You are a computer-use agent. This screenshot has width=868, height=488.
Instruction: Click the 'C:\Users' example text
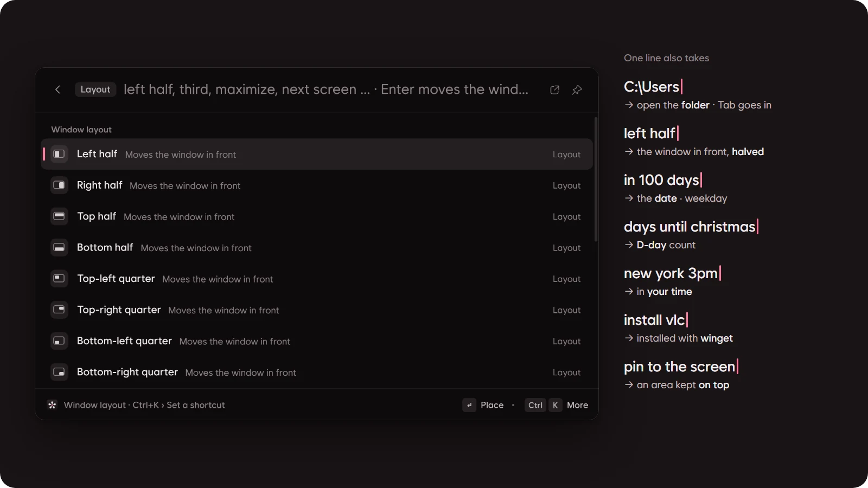[x=652, y=87]
